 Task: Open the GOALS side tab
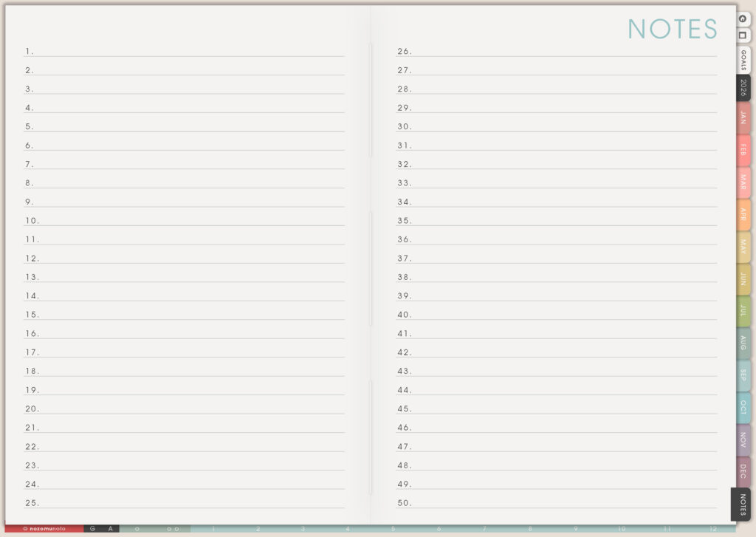[743, 60]
